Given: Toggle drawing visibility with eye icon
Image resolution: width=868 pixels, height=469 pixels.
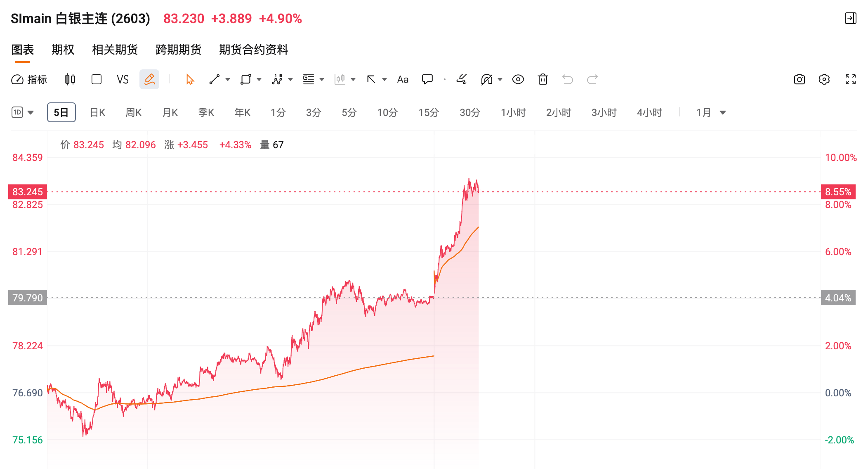Looking at the screenshot, I should click(x=518, y=79).
